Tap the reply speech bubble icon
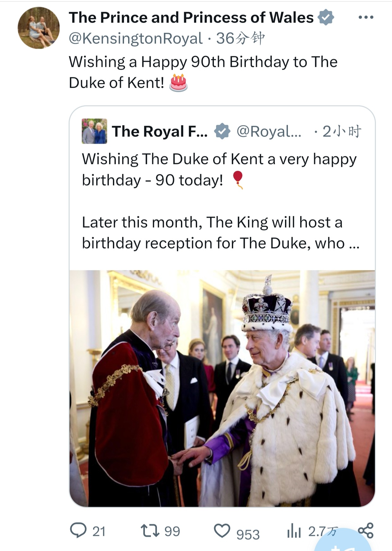Screen dimensions: 392x551 pos(78,530)
